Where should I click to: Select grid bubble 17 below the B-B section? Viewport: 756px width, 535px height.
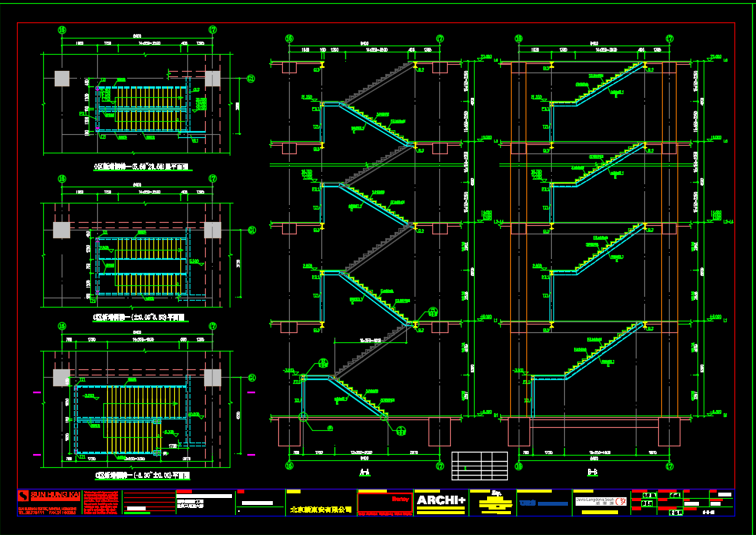(x=669, y=465)
